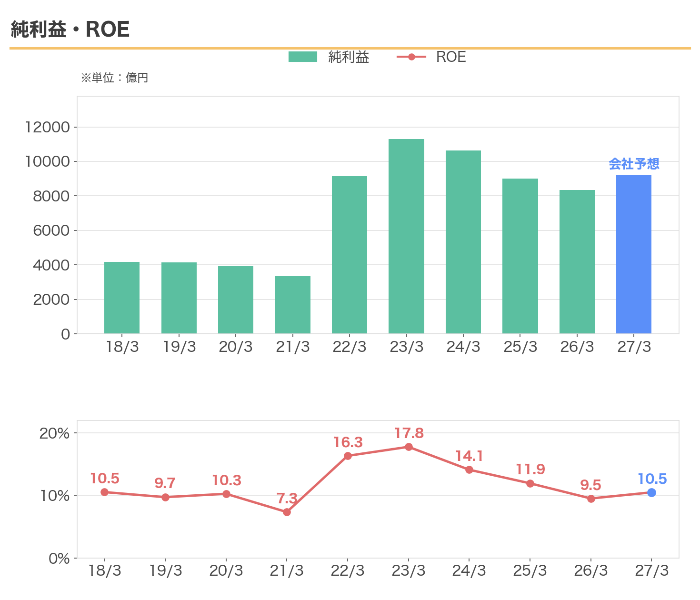Click the ROE point labeled 16.3
The height and width of the screenshot is (600, 700).
click(x=348, y=456)
